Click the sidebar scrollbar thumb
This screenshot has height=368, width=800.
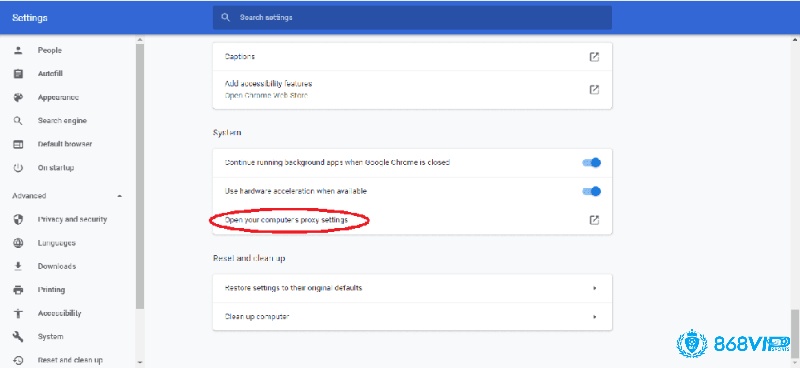tap(140, 176)
